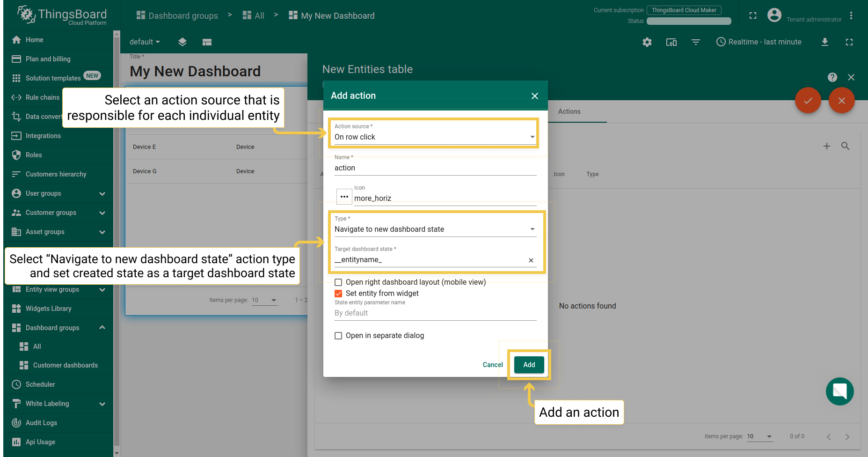868x457 pixels.
Task: Click the All breadcrumb link
Action: (x=254, y=15)
